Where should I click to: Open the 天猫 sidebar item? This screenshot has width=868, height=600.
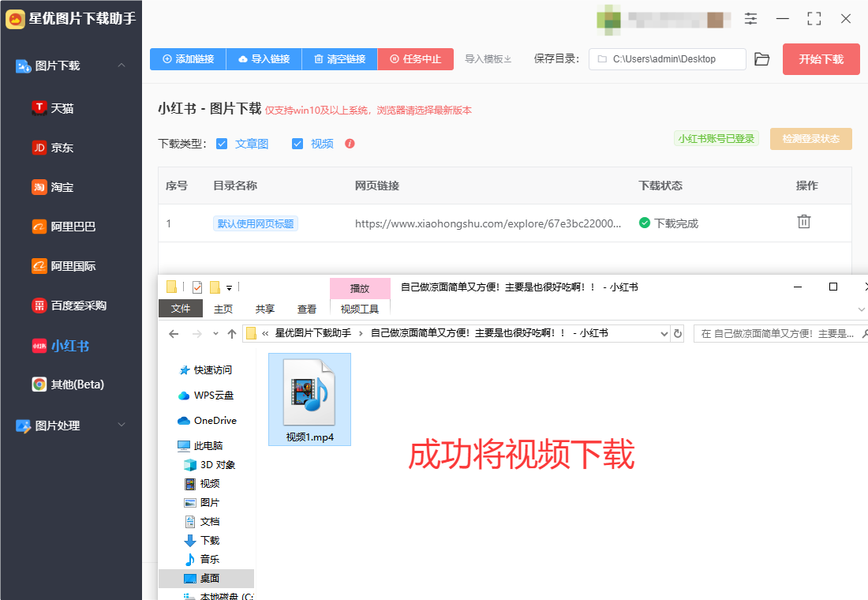tap(53, 108)
